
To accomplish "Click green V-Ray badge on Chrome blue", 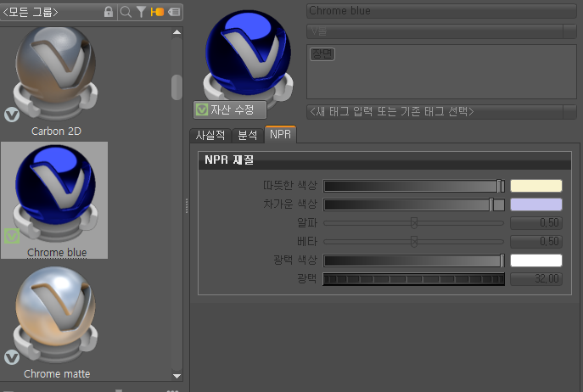I will coord(12,236).
